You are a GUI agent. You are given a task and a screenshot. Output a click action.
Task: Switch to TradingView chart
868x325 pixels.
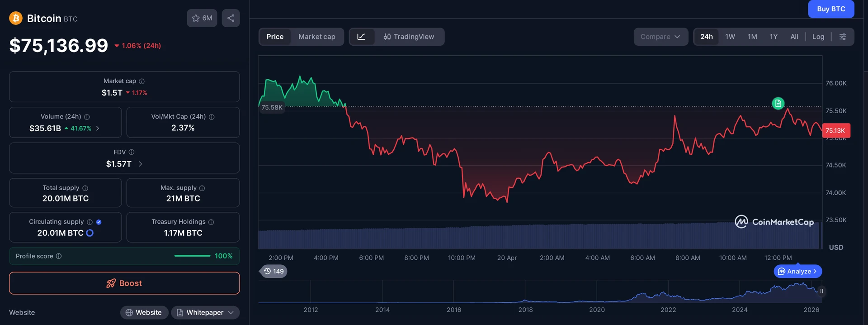tap(409, 37)
